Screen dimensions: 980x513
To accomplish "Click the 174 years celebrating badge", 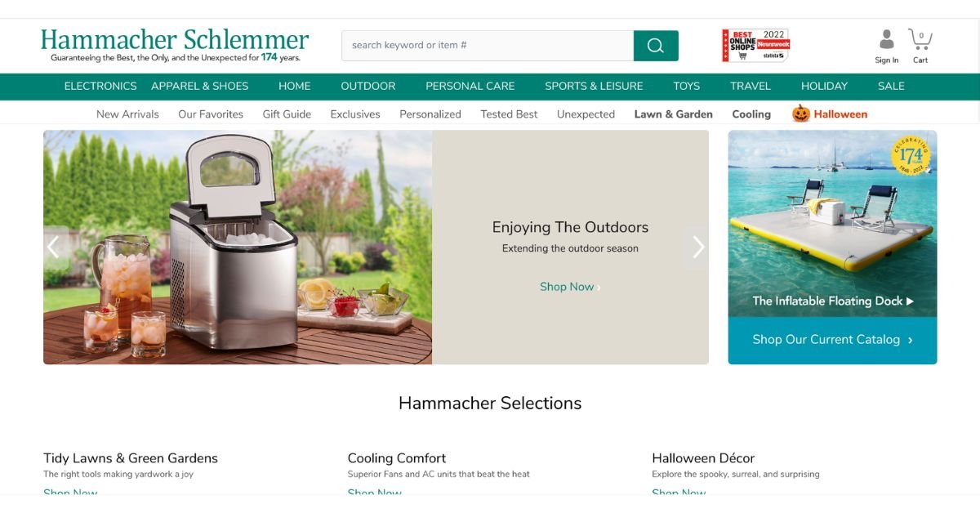I will [x=911, y=155].
